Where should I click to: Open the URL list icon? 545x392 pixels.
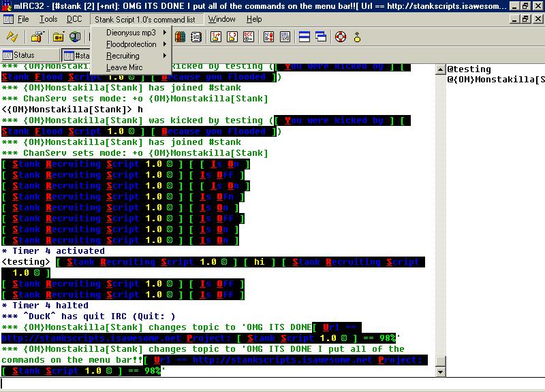285,37
